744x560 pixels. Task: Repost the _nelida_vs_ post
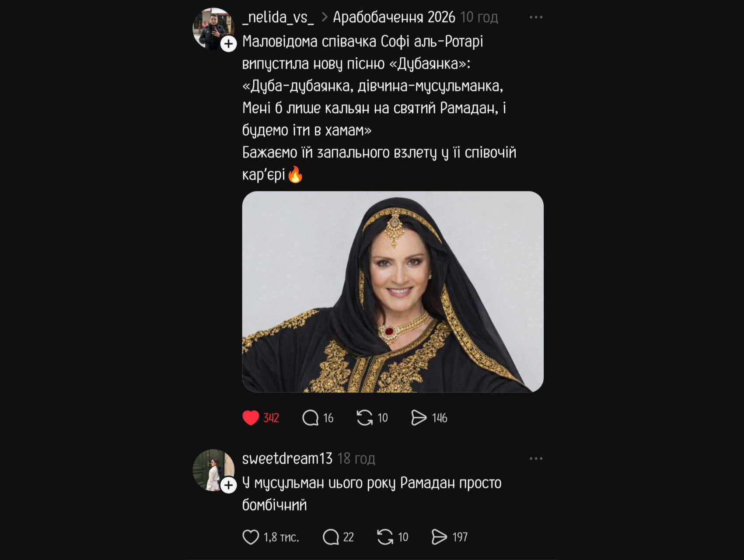[x=365, y=418]
